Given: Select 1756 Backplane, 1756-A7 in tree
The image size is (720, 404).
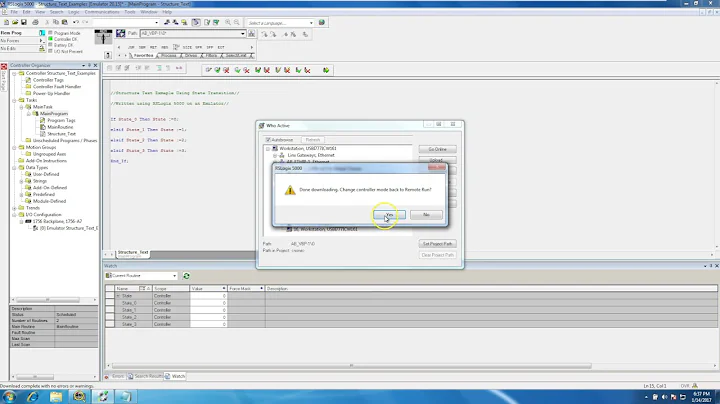Looking at the screenshot, I should (57, 221).
